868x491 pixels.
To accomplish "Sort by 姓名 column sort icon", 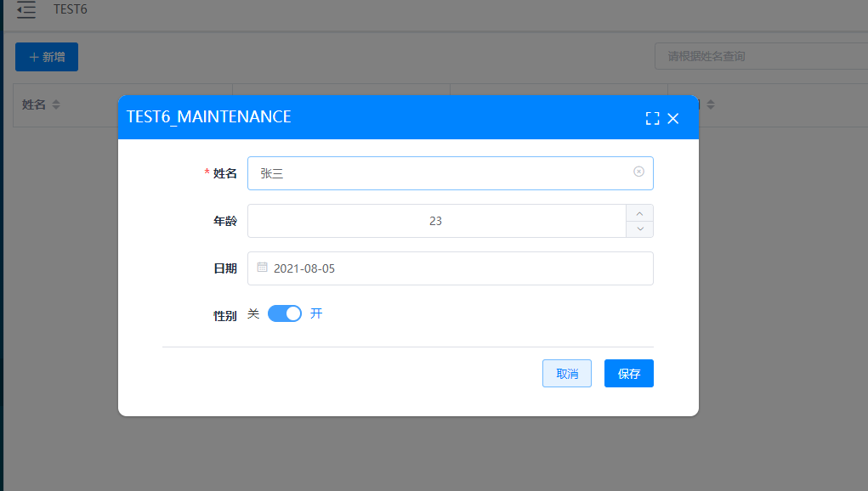I will tap(56, 104).
